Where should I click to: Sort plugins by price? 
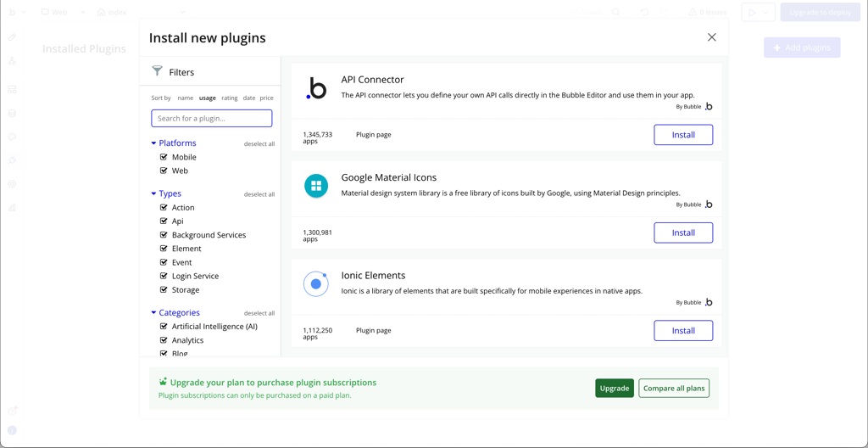(x=267, y=98)
